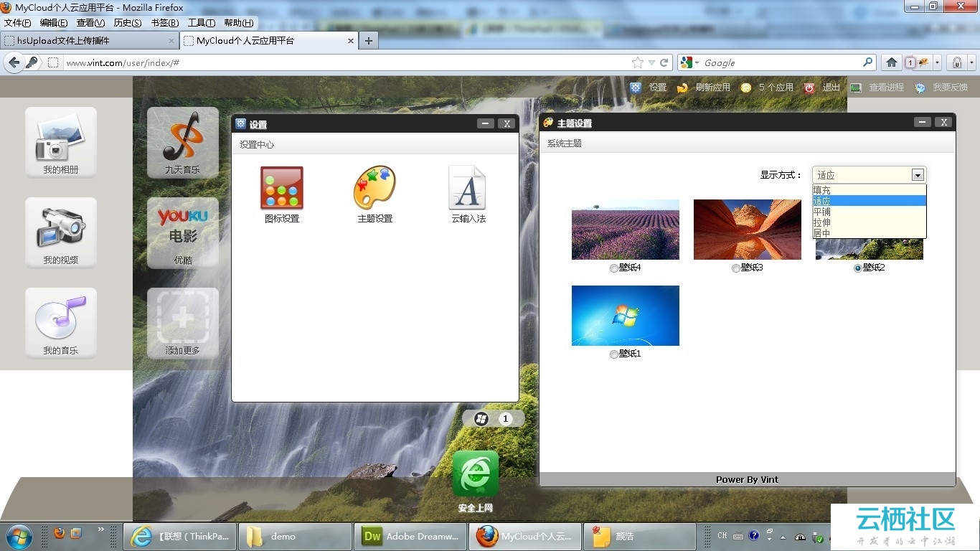Viewport: 980px width, 551px height.
Task: Switch to hsUpload文件上传插件 tab
Action: (x=89, y=41)
